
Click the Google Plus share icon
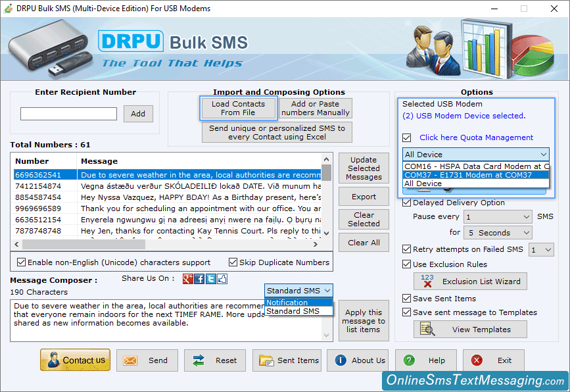coord(187,279)
